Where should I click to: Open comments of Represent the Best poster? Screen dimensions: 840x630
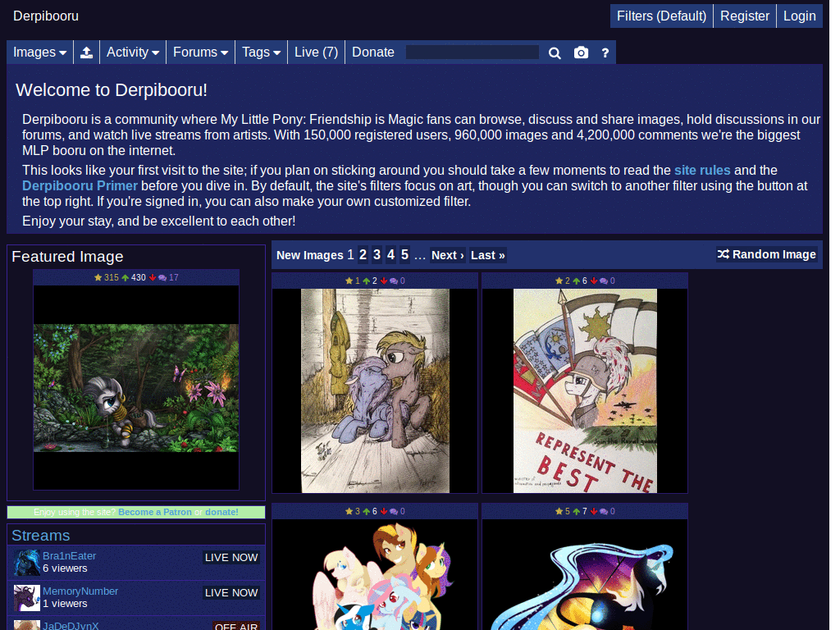tap(608, 281)
